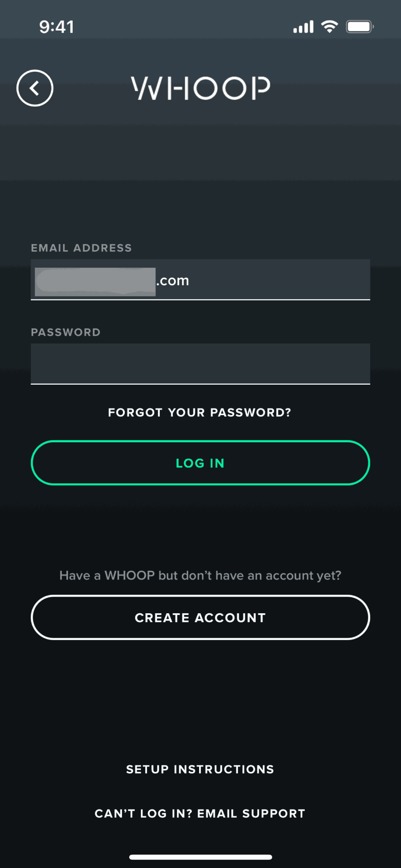Click the ".com" text in the email field

[x=172, y=281]
